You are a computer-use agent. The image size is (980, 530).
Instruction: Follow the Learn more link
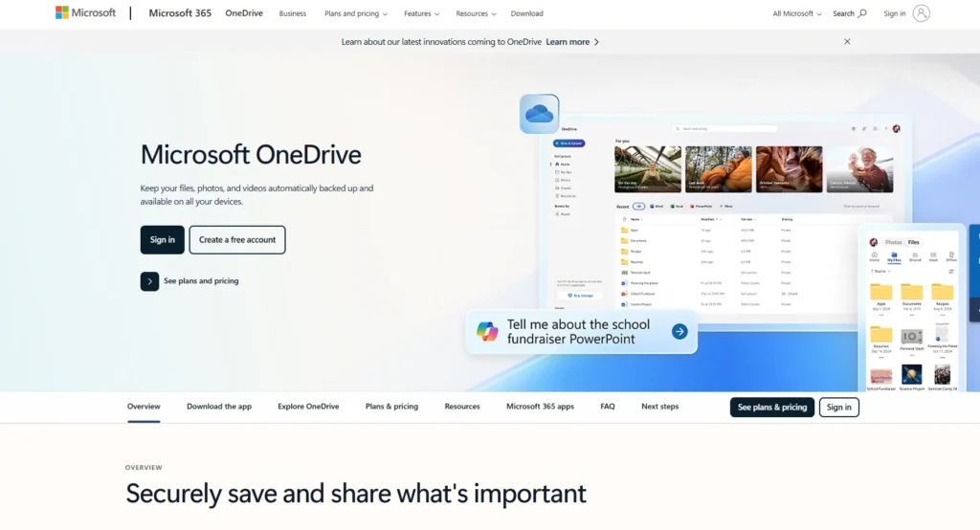(x=572, y=42)
